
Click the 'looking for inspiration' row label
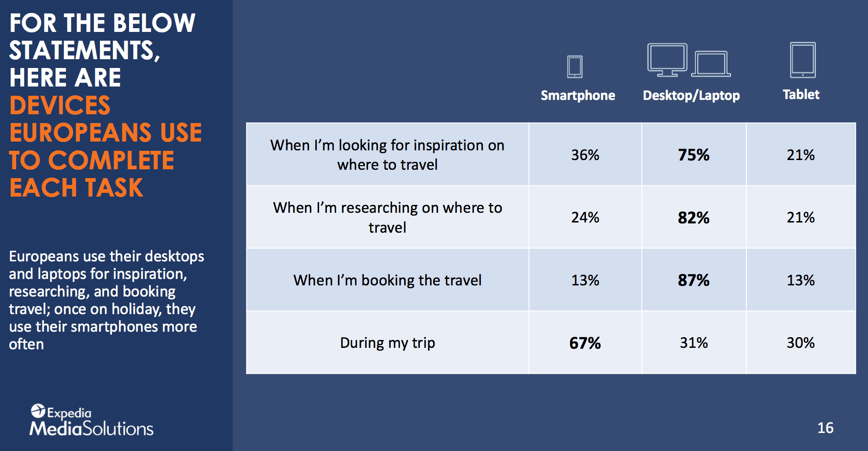(x=388, y=154)
